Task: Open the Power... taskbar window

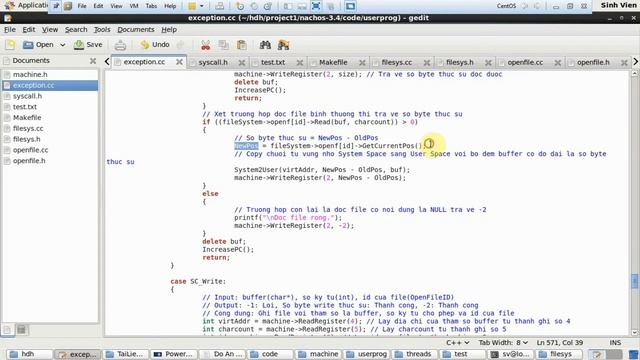Action: [174, 354]
